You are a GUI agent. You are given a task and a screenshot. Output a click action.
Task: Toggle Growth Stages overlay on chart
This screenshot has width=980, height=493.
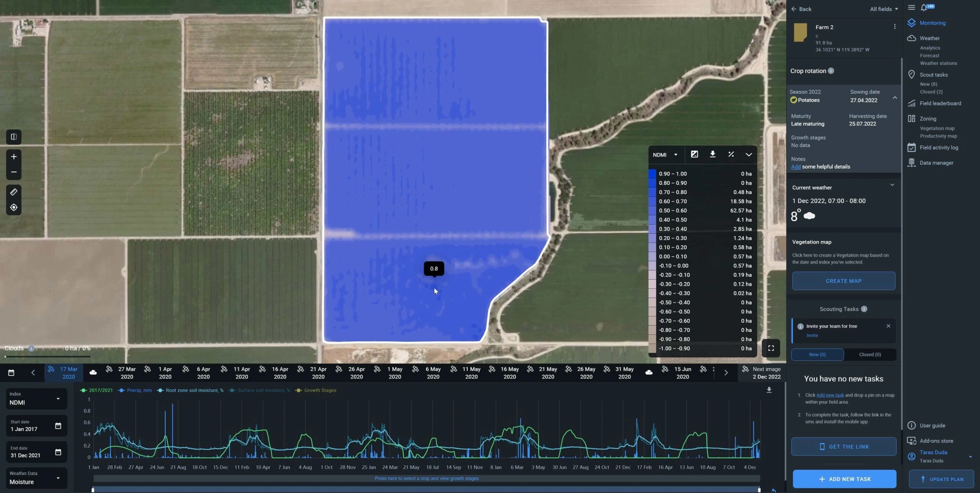pos(320,390)
